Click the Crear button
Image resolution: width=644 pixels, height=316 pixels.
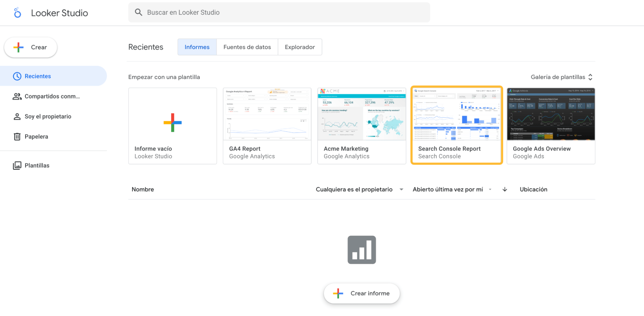point(30,47)
